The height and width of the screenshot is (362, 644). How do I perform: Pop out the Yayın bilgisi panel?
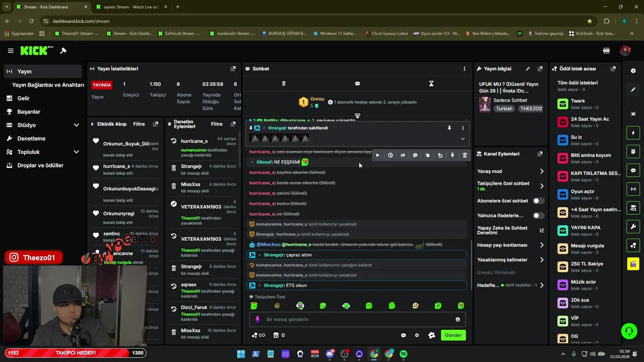coord(540,69)
